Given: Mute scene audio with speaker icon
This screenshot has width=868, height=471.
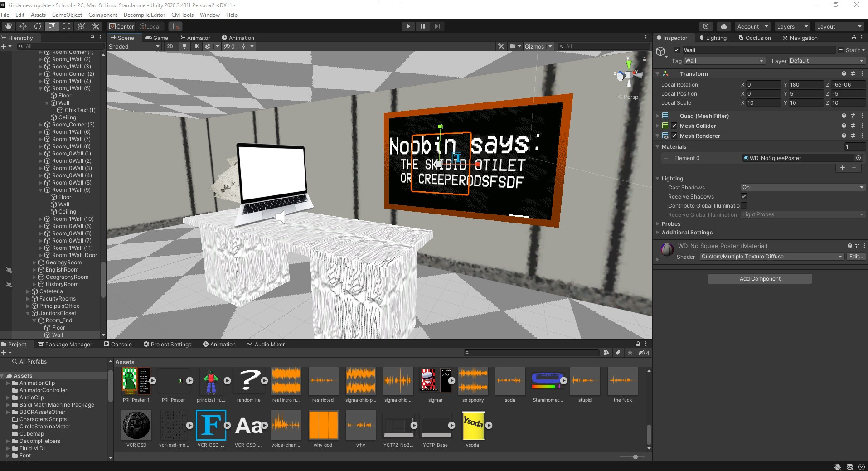Looking at the screenshot, I should (196, 46).
